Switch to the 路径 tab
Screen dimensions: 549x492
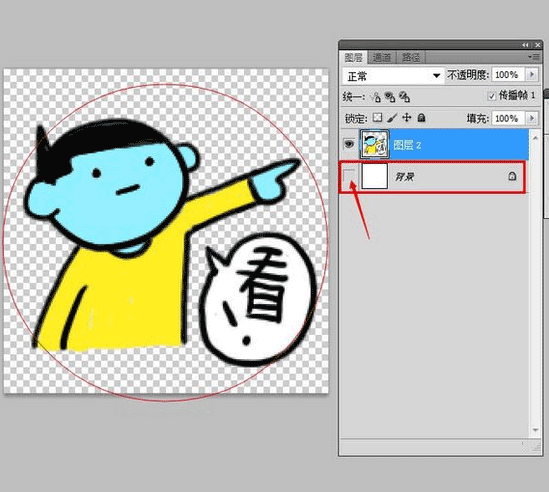pyautogui.click(x=411, y=57)
